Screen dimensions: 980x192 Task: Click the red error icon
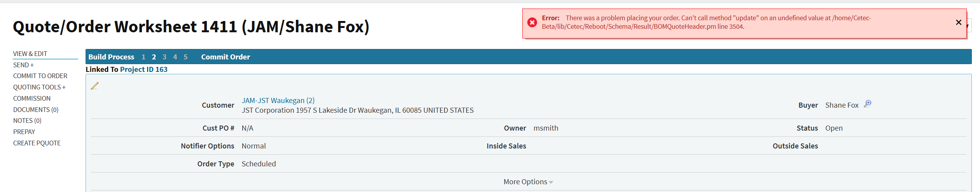click(532, 23)
